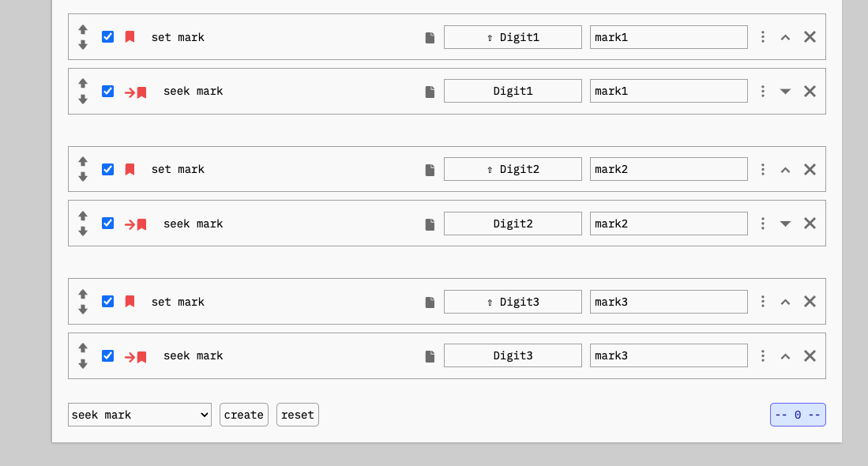Open the three-dot menu on the Digit3 seek mark row

(762, 355)
